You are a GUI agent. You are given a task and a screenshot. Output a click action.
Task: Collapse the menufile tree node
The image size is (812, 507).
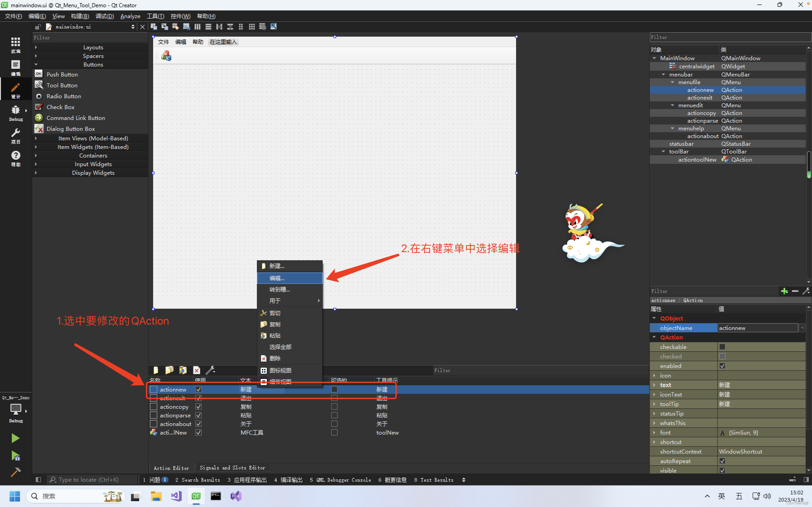(x=672, y=82)
